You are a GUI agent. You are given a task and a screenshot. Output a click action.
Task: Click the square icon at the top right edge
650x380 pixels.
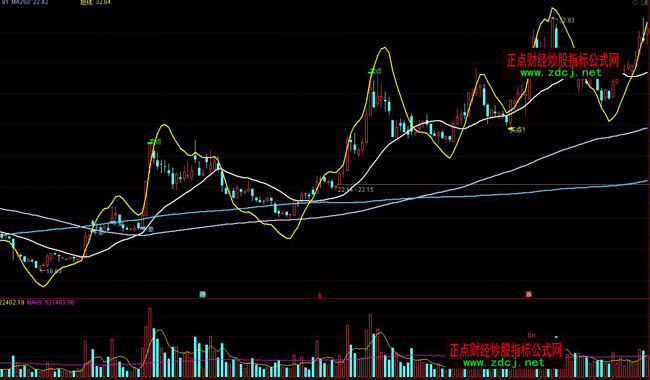click(645, 2)
